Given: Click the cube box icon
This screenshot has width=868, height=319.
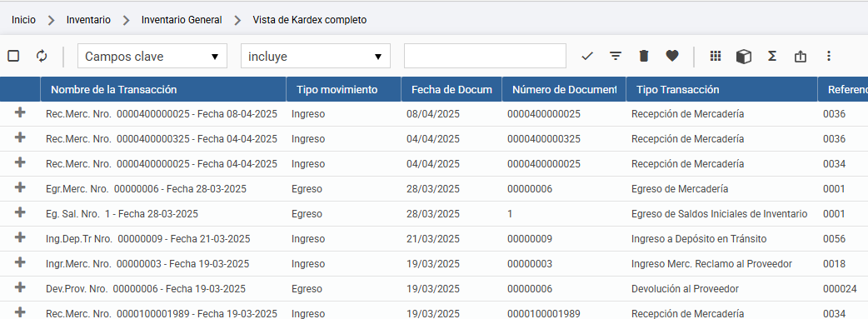Looking at the screenshot, I should pos(743,56).
